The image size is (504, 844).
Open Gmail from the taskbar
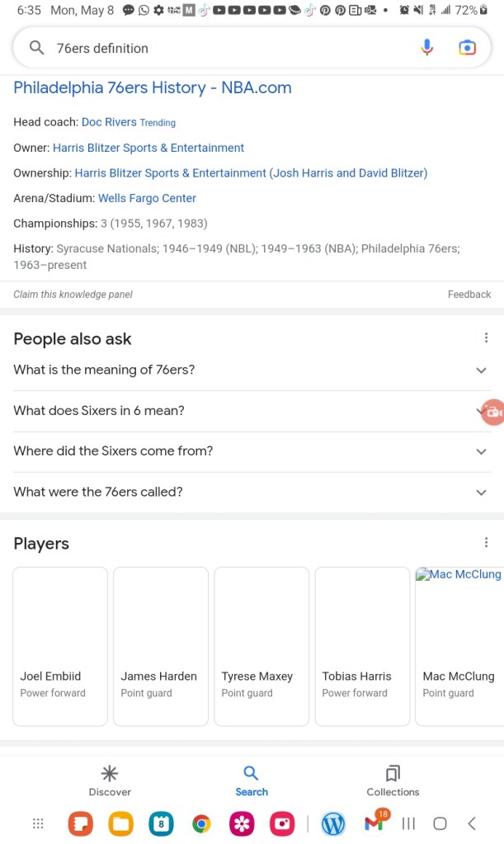[374, 823]
